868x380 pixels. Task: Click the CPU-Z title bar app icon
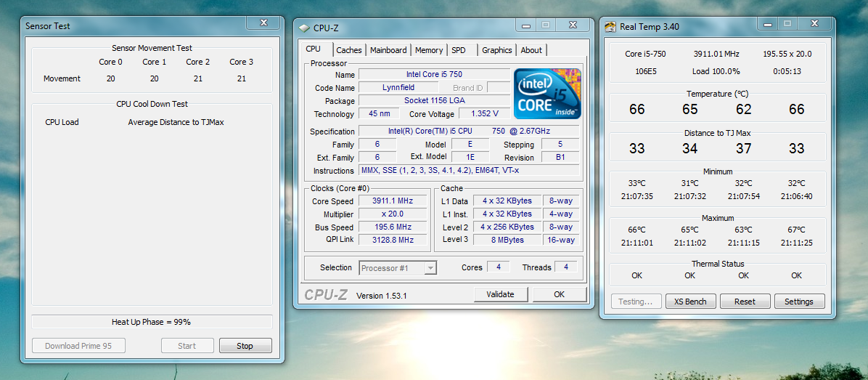coord(304,28)
